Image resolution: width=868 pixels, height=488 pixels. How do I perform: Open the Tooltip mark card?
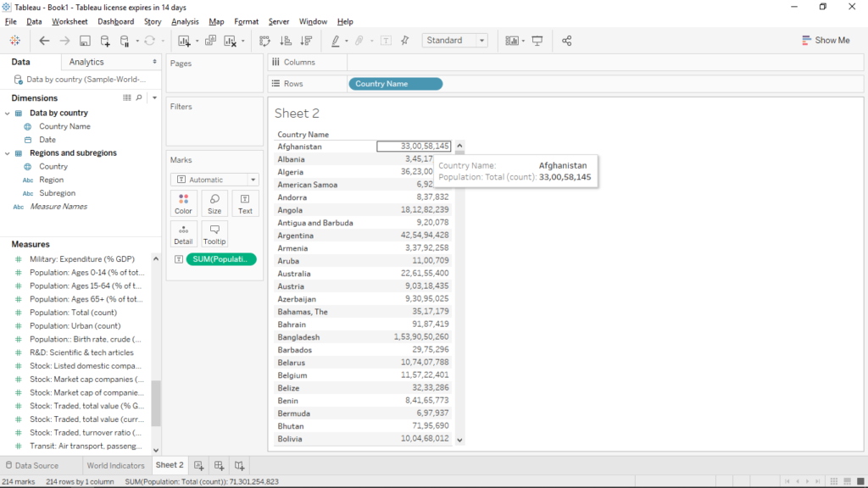(214, 233)
